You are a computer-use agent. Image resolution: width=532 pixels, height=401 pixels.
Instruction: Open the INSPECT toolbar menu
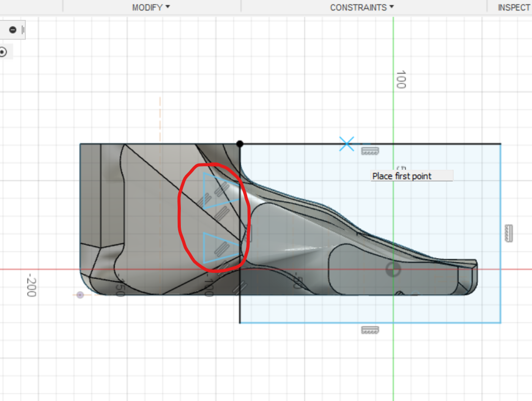[514, 7]
